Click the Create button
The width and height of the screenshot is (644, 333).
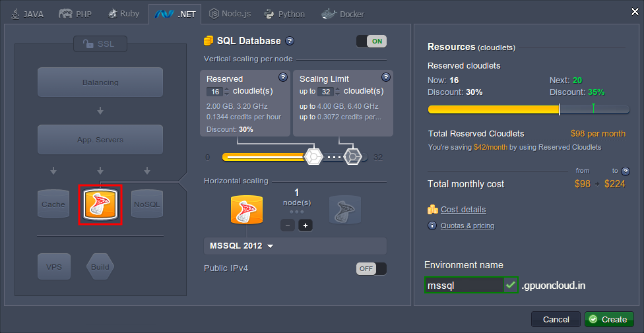tap(608, 319)
